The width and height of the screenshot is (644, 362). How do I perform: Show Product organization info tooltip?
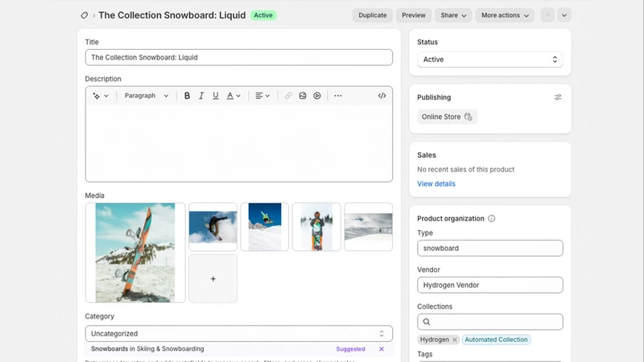492,218
